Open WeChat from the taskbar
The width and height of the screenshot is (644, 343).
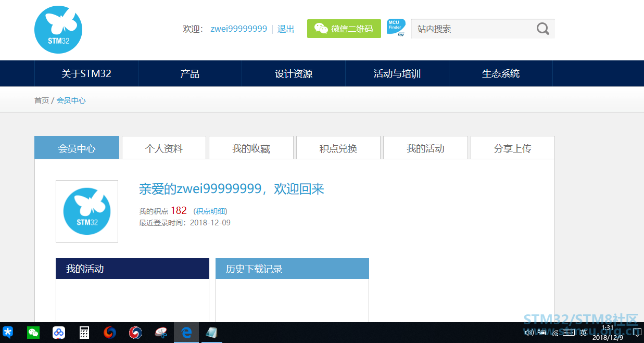click(33, 333)
